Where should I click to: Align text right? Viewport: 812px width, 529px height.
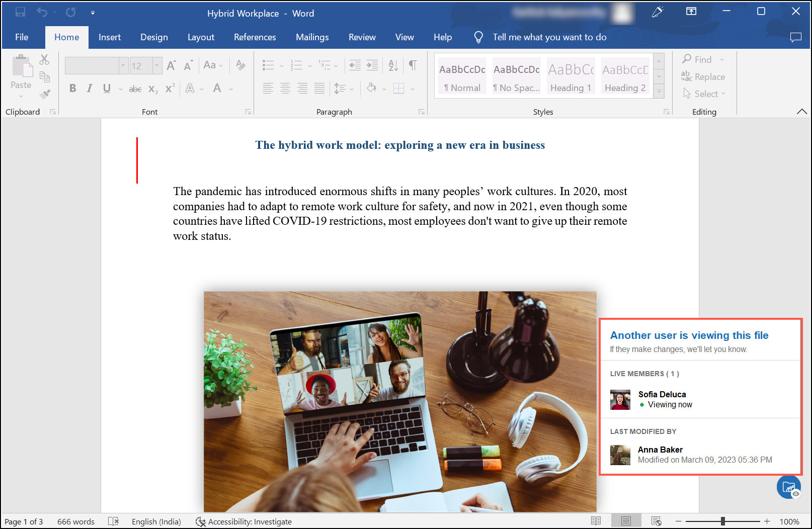(302, 89)
